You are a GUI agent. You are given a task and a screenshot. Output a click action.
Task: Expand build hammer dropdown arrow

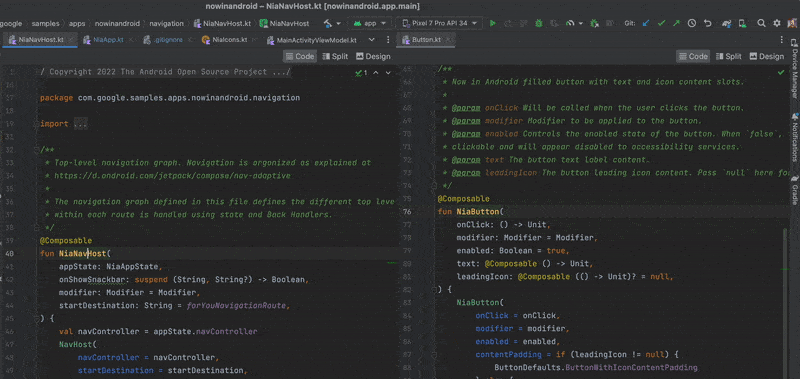click(339, 23)
